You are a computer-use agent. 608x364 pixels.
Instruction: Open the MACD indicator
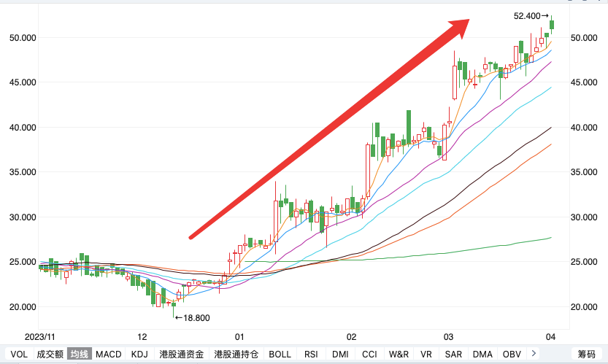[x=108, y=355]
